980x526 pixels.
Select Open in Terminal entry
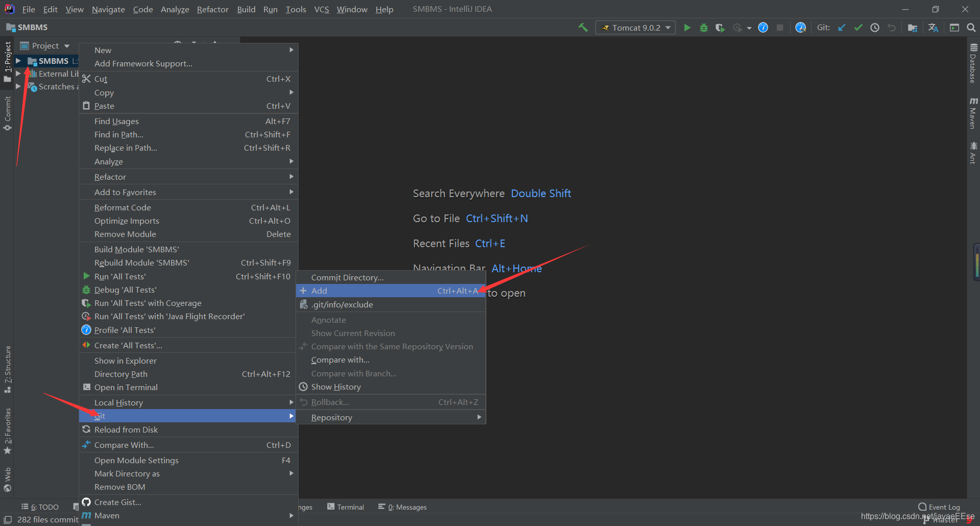tap(188, 387)
